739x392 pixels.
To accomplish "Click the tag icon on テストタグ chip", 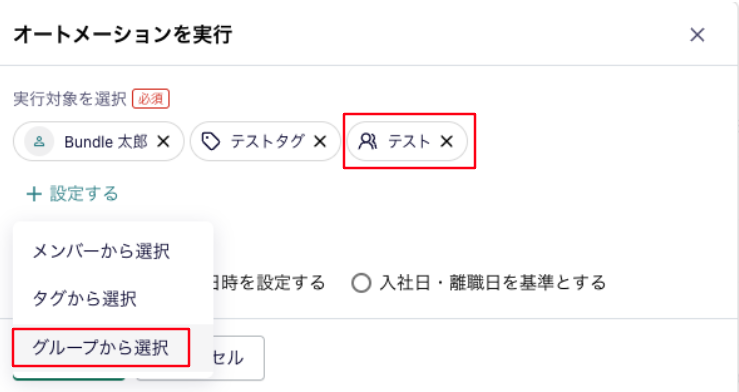I will point(211,141).
